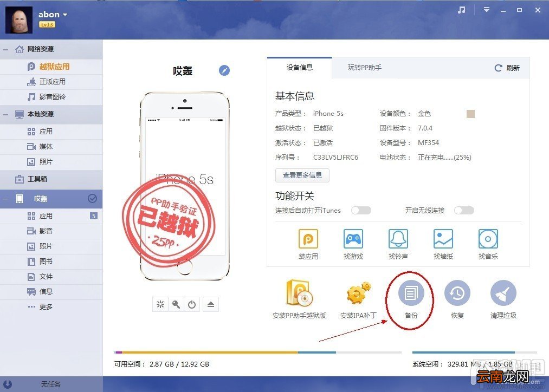This screenshot has height=392, width=549.
Task: Open 正版应用 in the sidebar
Action: tap(51, 81)
